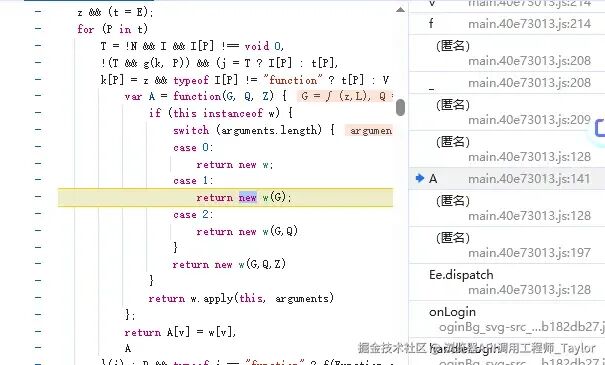Click inline hint 'argumen' after the switch line
This screenshot has width=605, height=365.
pos(369,130)
